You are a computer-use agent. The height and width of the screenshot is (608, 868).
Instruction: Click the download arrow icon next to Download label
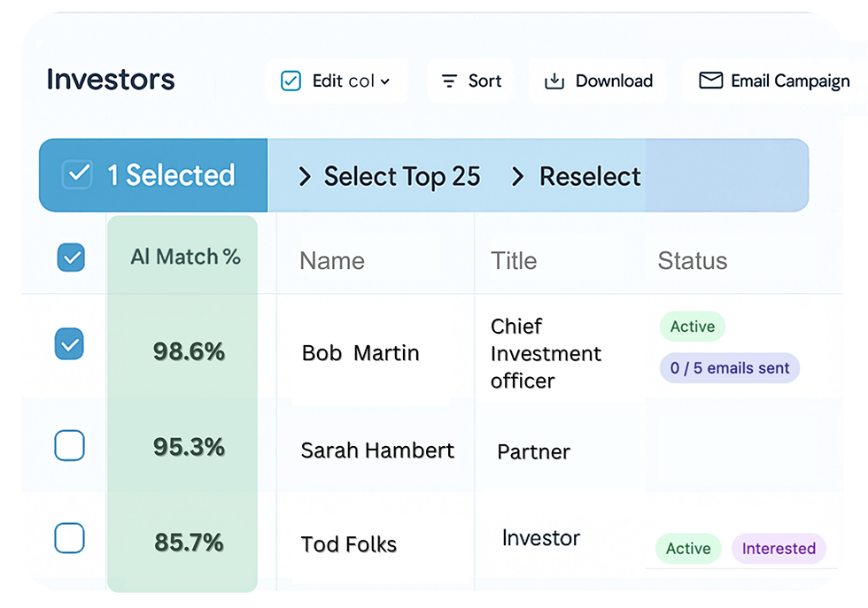pyautogui.click(x=555, y=81)
